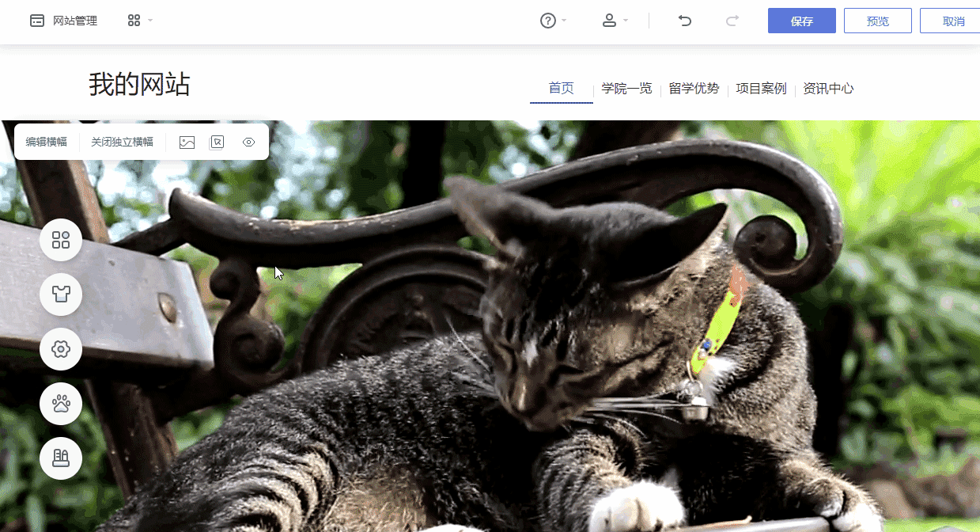This screenshot has height=532, width=980.
Task: Open the gear settings round button
Action: click(x=61, y=349)
